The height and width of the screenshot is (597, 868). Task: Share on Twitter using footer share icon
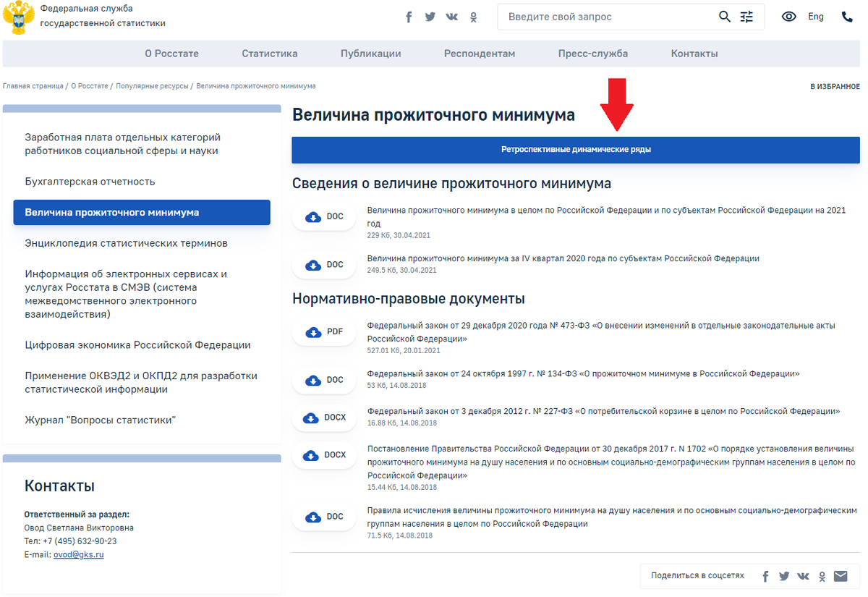(784, 576)
